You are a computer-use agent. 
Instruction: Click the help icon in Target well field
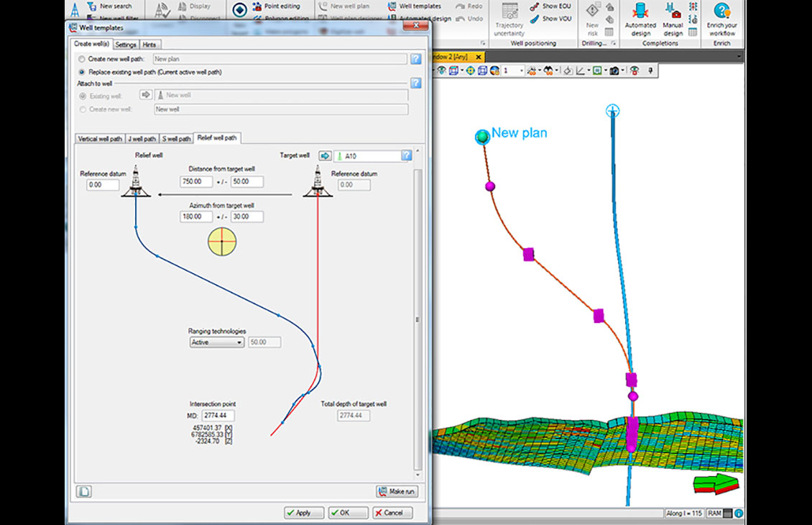pyautogui.click(x=407, y=155)
